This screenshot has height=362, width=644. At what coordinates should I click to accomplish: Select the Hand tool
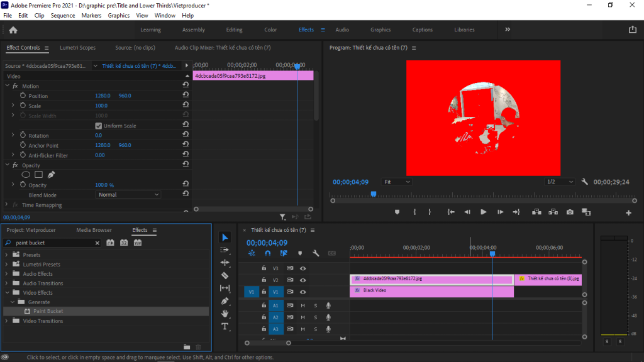click(x=225, y=314)
